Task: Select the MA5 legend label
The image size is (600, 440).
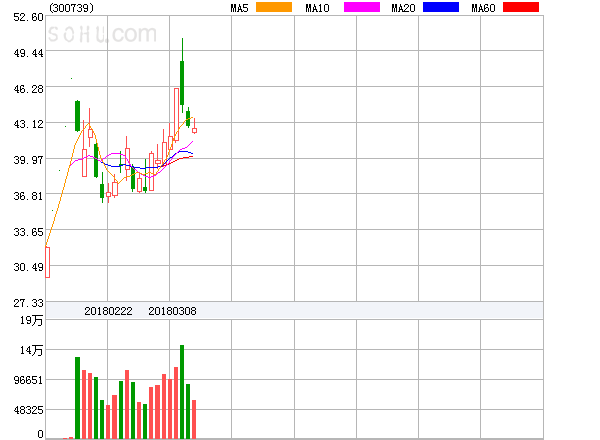Action: coord(240,8)
